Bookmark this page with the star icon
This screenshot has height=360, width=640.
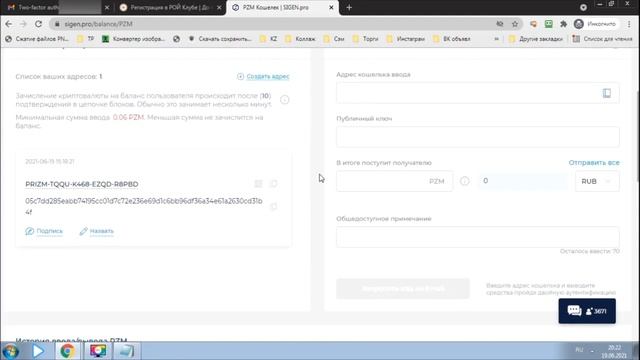point(515,24)
